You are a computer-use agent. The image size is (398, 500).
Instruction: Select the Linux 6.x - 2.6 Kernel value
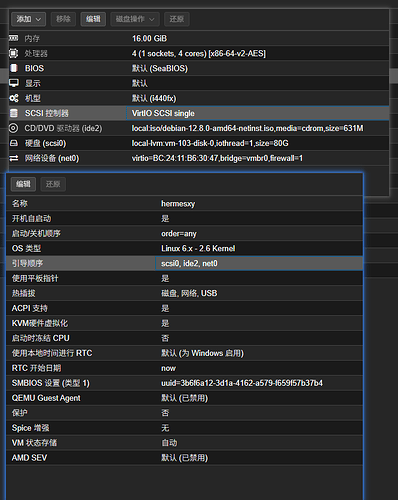click(198, 248)
